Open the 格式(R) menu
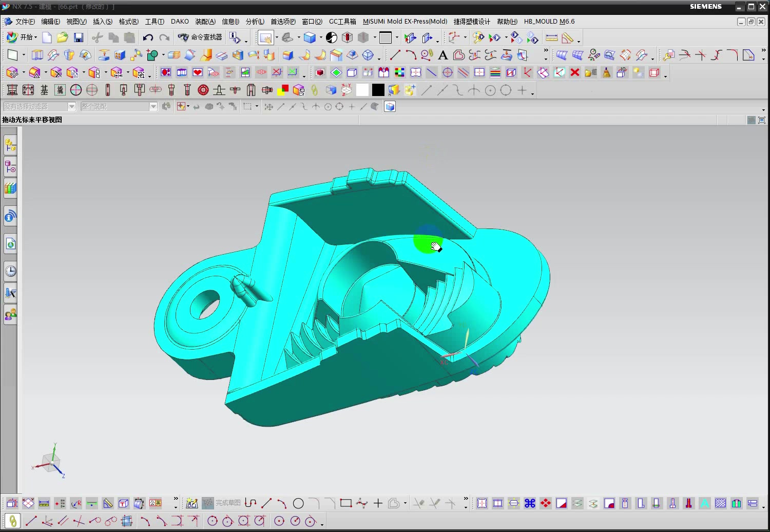 (x=128, y=22)
